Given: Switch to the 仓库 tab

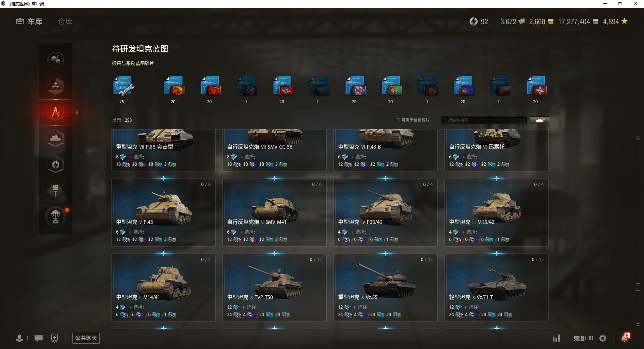Looking at the screenshot, I should coord(65,21).
